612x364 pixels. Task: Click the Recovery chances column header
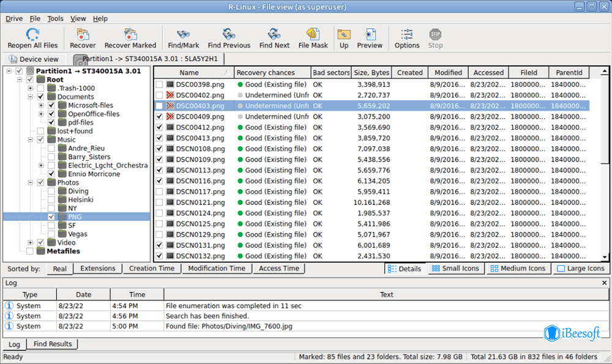pyautogui.click(x=272, y=73)
